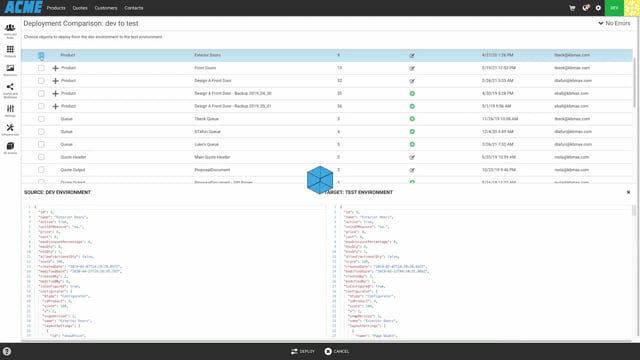Click the Quote Output type cell for ProposalDocument
Screen dimensions: 640x360
[73, 170]
